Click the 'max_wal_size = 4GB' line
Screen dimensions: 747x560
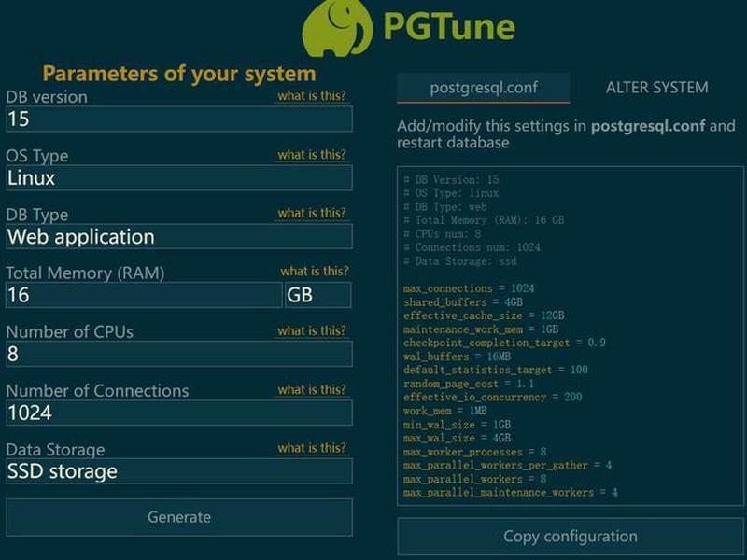point(457,438)
